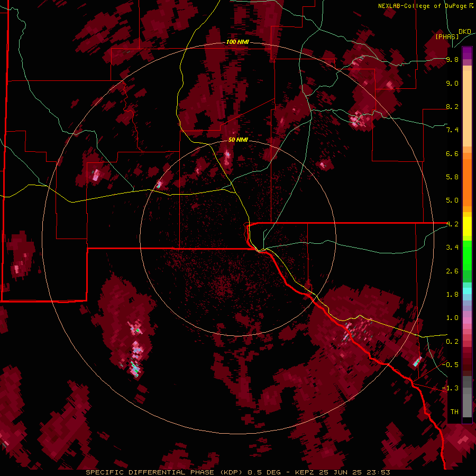Screen dimensions: 476x476
Task: Click the '100 NMI' range ring label
Action: pyautogui.click(x=237, y=42)
